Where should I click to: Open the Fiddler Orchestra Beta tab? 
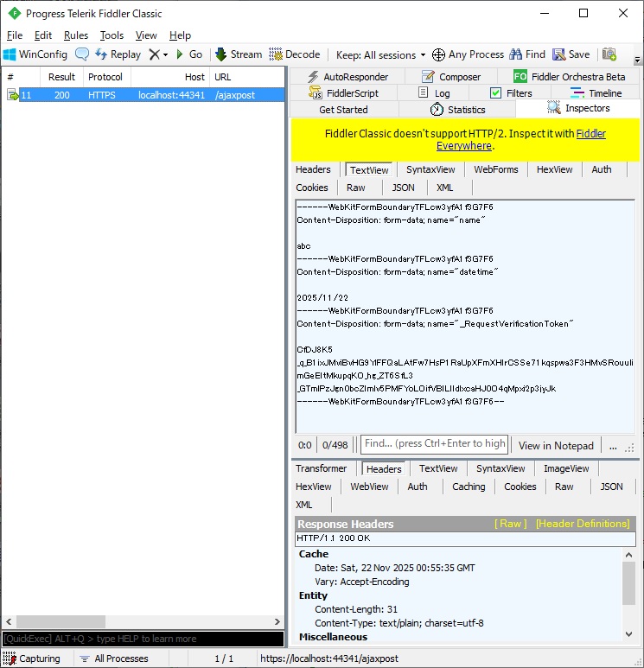(569, 77)
